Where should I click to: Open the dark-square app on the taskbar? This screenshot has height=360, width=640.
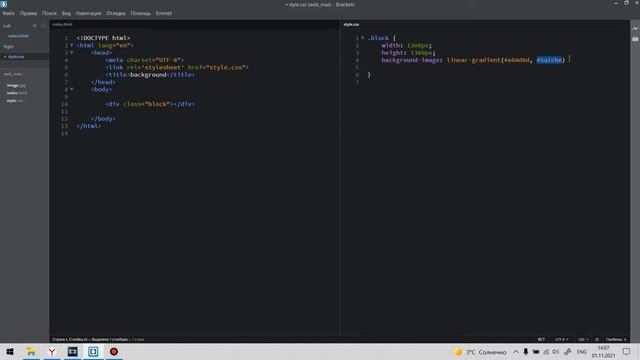[x=73, y=351]
